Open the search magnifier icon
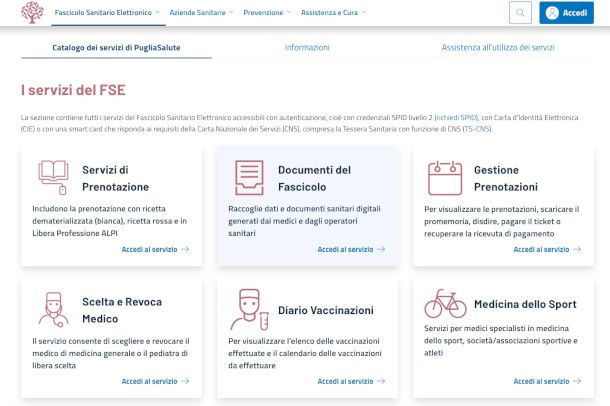This screenshot has height=406, width=610. tap(520, 12)
